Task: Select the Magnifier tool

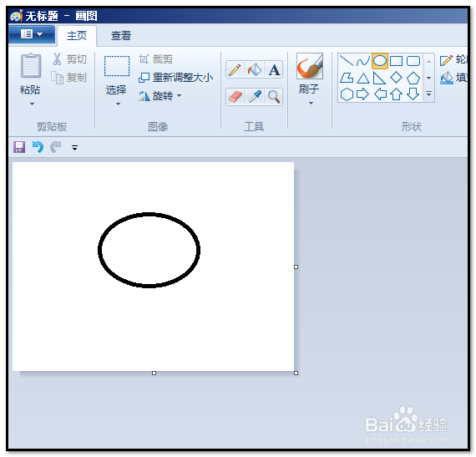Action: [x=274, y=97]
